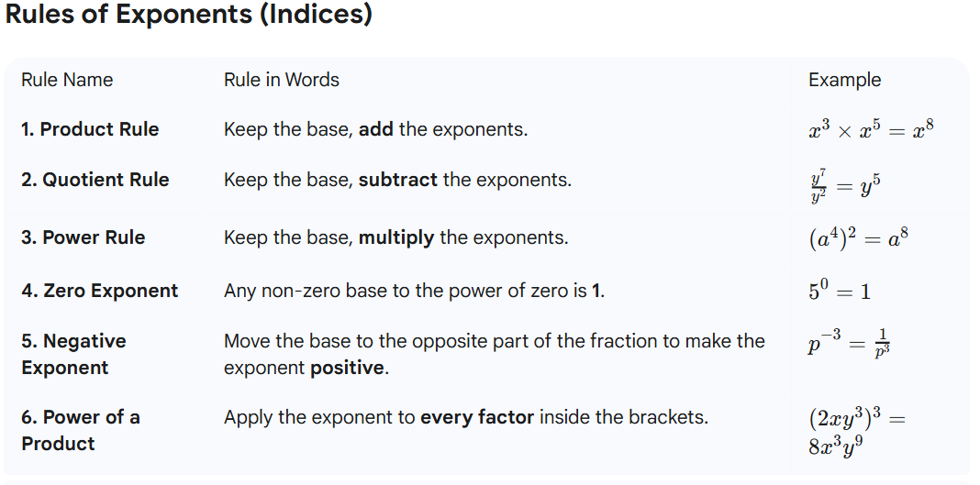Click the "multiply the exponents" description text
Image resolution: width=980 pixels, height=485 pixels.
pyautogui.click(x=395, y=237)
